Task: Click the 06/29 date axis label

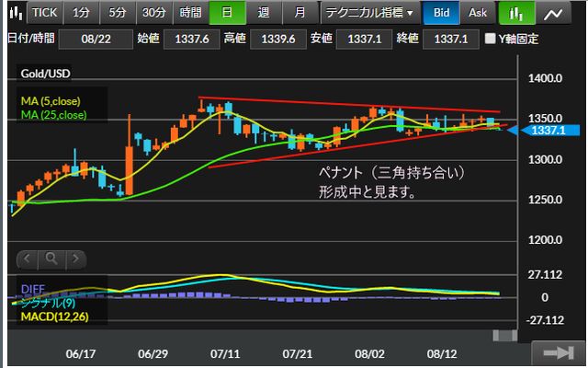Action: pos(153,353)
